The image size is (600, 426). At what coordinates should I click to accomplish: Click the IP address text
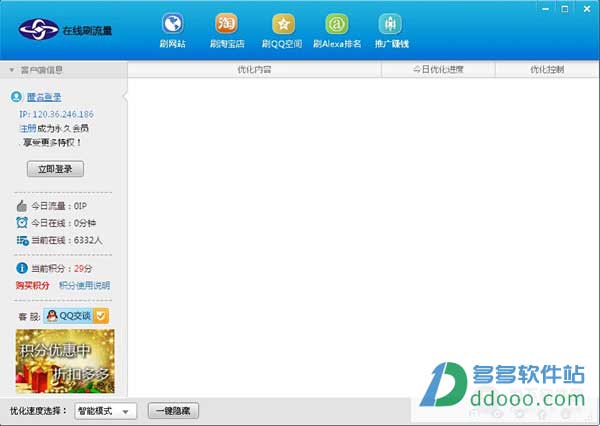click(x=57, y=114)
